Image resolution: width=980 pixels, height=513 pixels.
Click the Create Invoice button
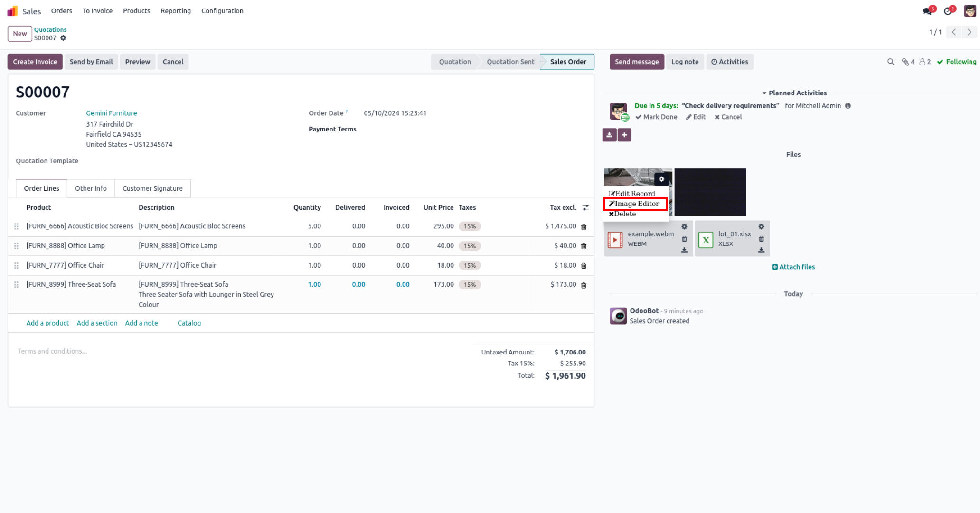point(35,62)
